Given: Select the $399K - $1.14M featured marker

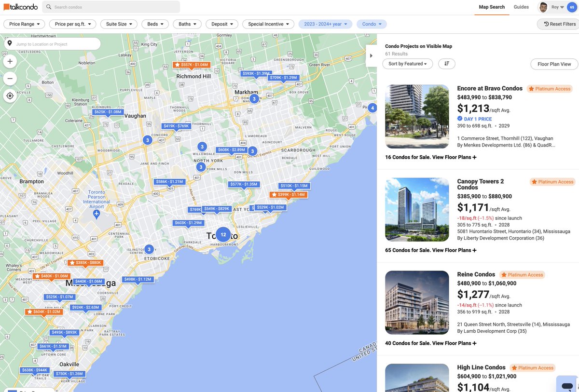Looking at the screenshot, I should pyautogui.click(x=288, y=195).
